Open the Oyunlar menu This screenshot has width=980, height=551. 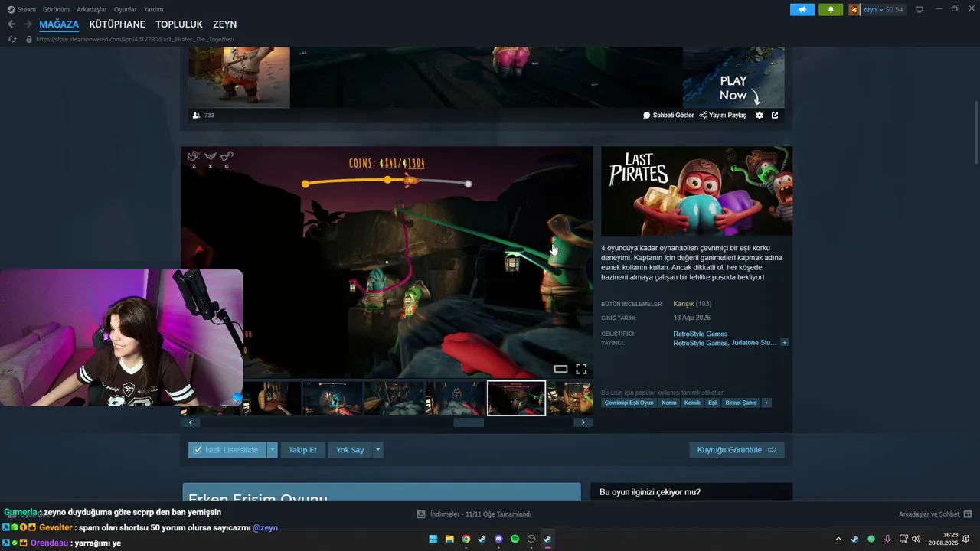click(126, 9)
